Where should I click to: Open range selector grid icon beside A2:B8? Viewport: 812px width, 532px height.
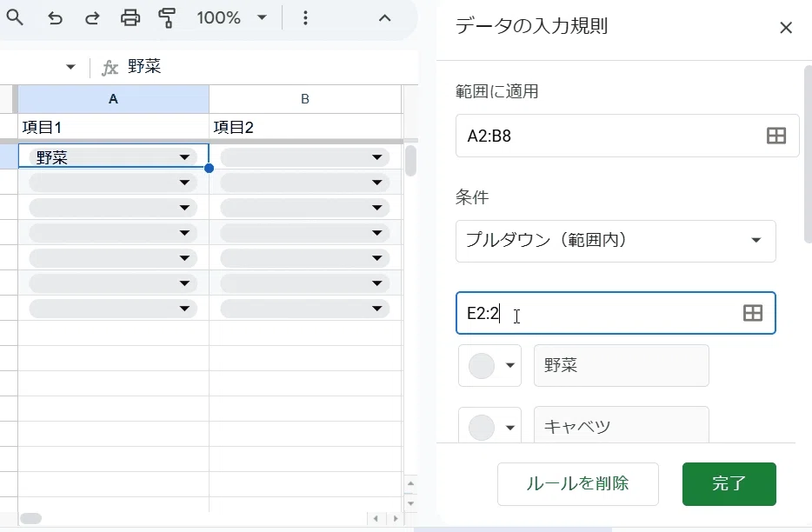point(775,136)
